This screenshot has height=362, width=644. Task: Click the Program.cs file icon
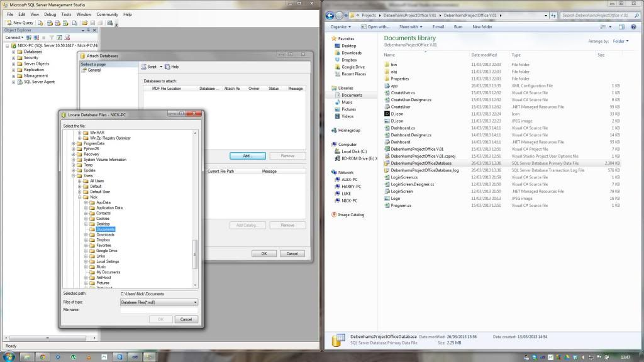387,206
